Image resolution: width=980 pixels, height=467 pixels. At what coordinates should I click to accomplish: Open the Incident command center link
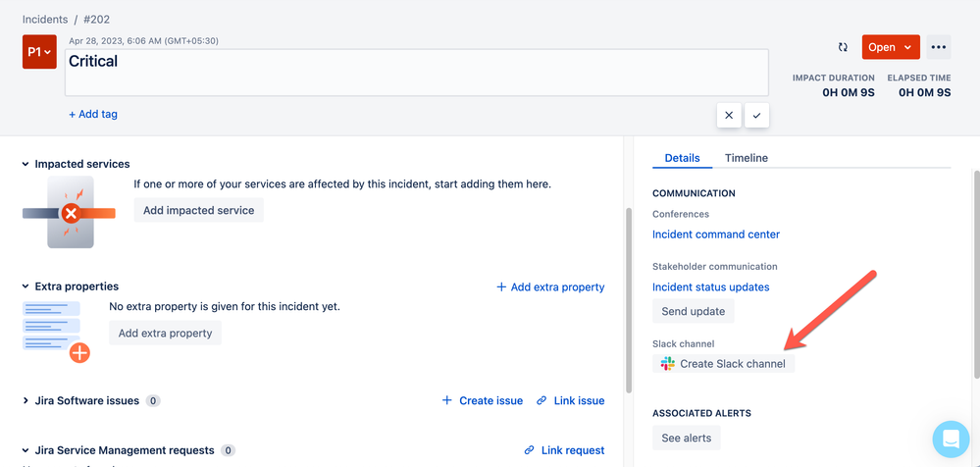coord(716,234)
